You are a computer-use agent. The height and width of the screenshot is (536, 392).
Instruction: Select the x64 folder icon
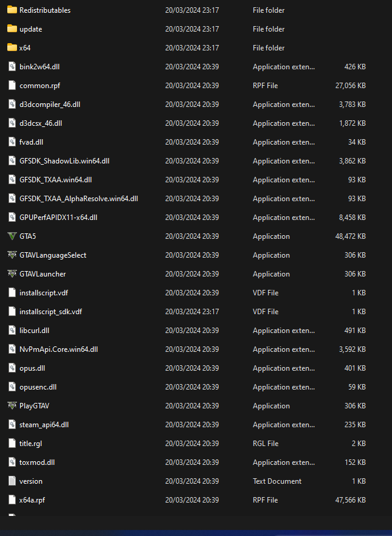coord(12,47)
